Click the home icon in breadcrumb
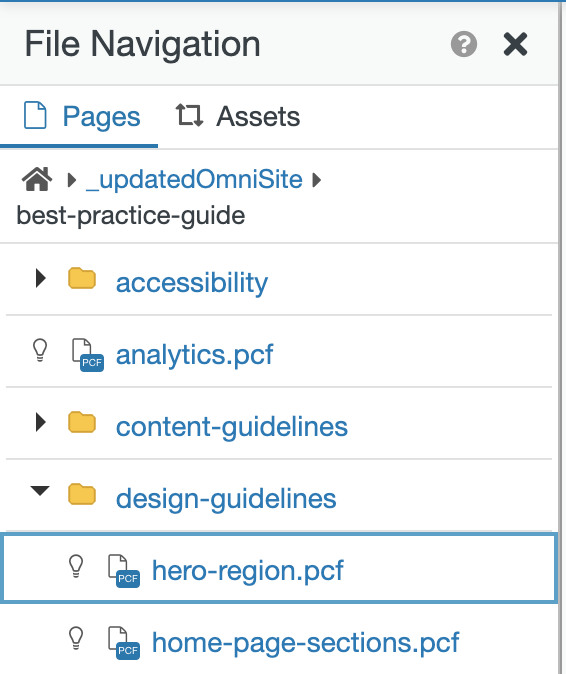 pyautogui.click(x=37, y=179)
